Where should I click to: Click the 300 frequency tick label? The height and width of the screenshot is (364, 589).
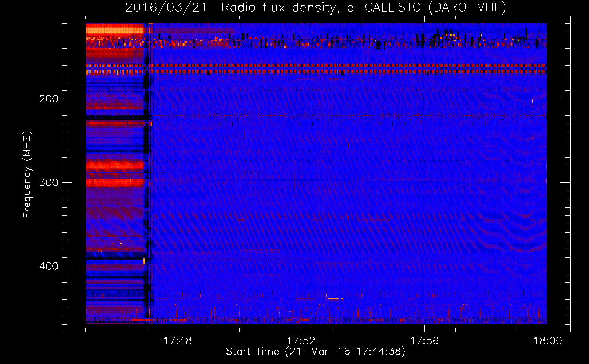pos(49,182)
